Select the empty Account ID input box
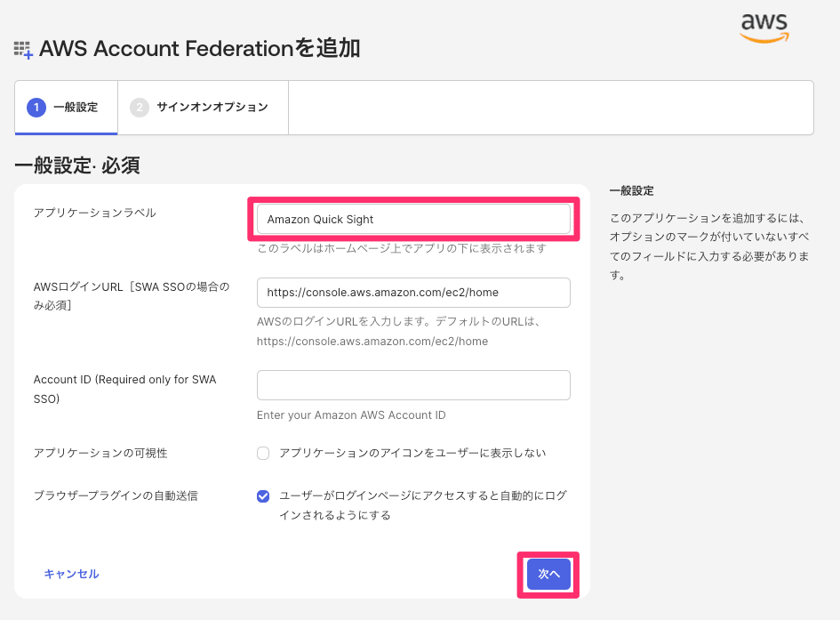The image size is (840, 620). tap(413, 385)
